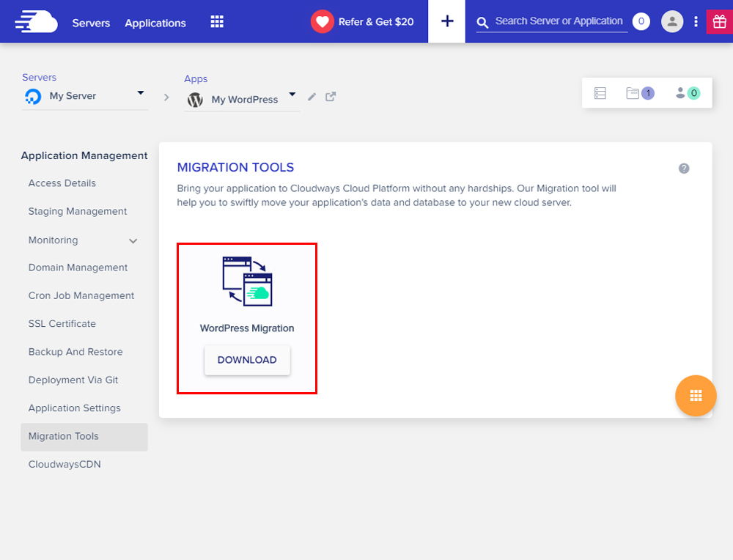Click the Application Management heading
Screen dimensions: 733x560
[84, 155]
